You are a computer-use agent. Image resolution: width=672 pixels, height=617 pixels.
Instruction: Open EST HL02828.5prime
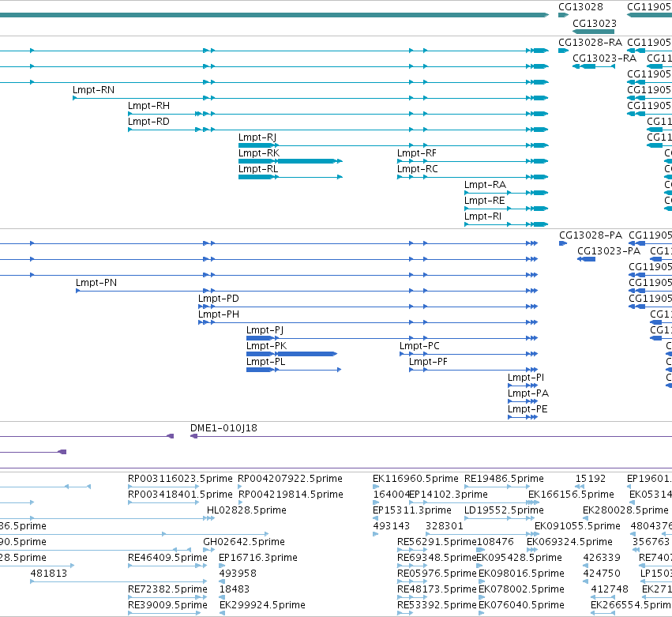point(246,510)
